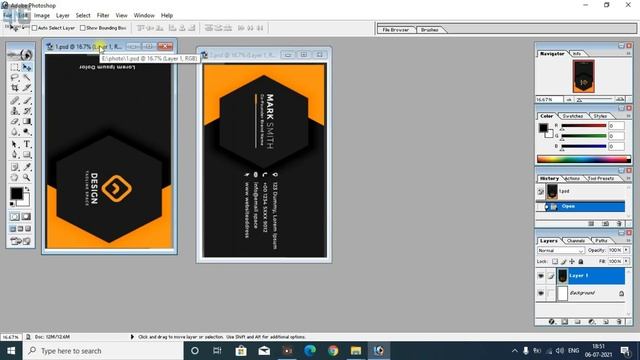The width and height of the screenshot is (640, 360).
Task: Switch to the Swatches tab
Action: click(572, 116)
